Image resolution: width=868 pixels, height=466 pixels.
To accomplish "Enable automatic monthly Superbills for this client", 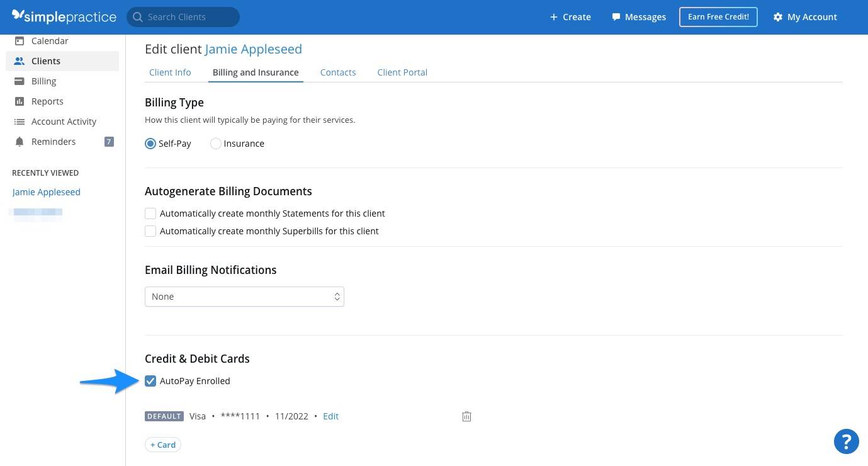I will (150, 230).
